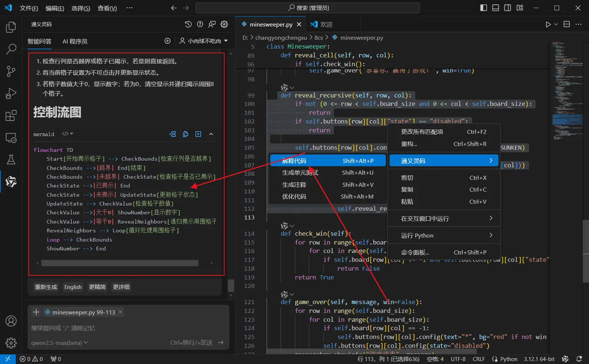Toggle the bottom panel layout

pos(496,8)
